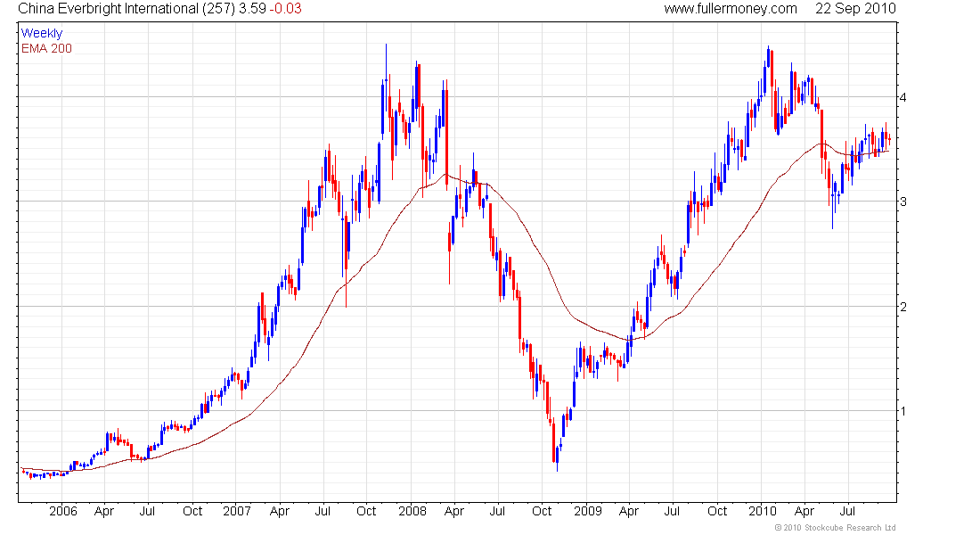Click the 'Apr' label after 2006
The height and width of the screenshot is (535, 980).
[x=103, y=511]
